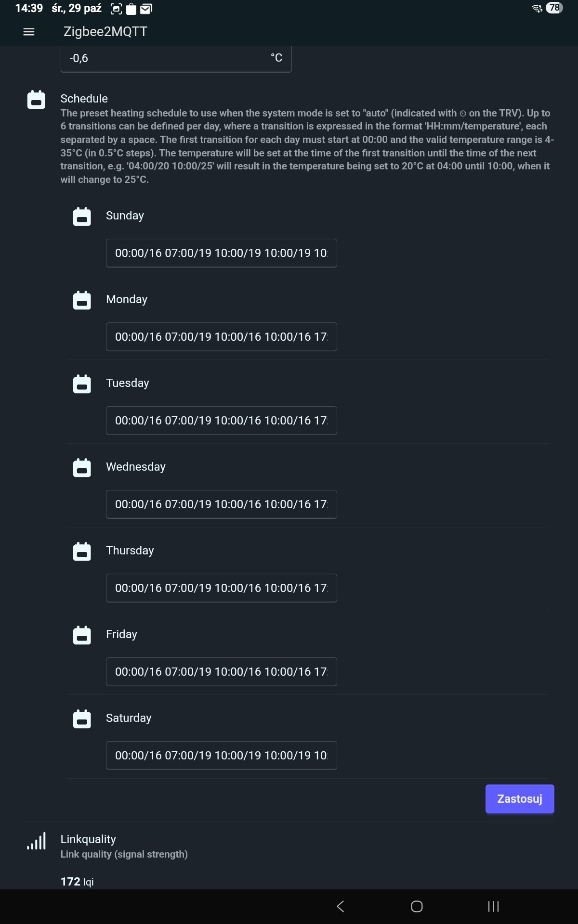Click the calendar icon beside Wednesday
Image resolution: width=578 pixels, height=924 pixels.
tap(82, 468)
